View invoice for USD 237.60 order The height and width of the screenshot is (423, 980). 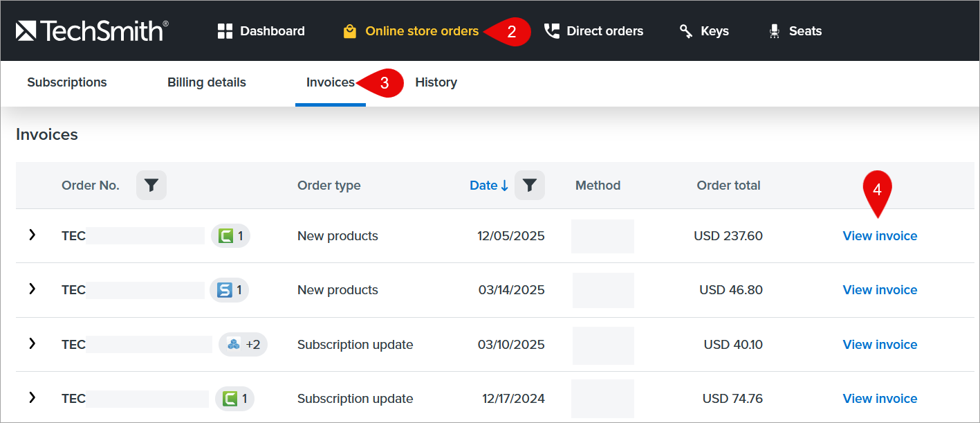click(880, 236)
